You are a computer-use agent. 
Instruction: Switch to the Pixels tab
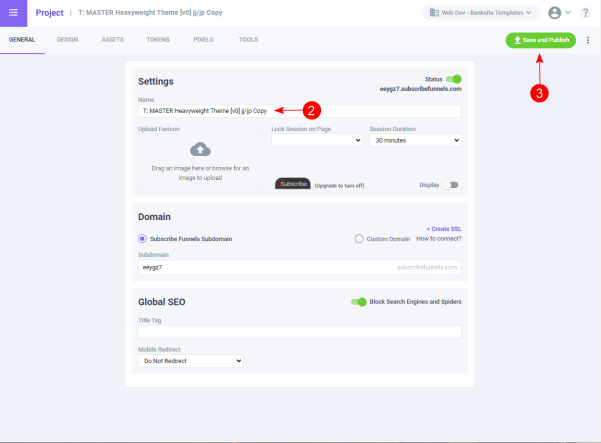pyautogui.click(x=203, y=39)
